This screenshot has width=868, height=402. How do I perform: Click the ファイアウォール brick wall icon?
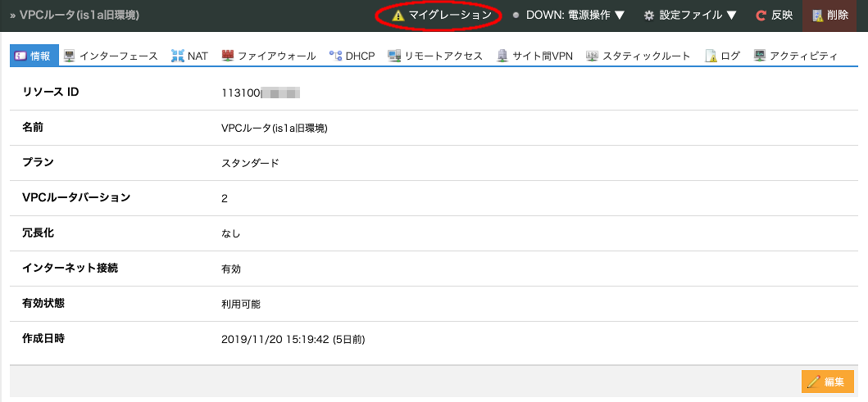(x=229, y=56)
